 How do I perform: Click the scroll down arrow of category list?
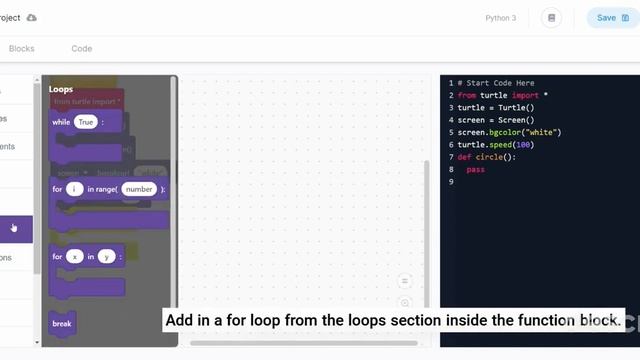point(37,342)
